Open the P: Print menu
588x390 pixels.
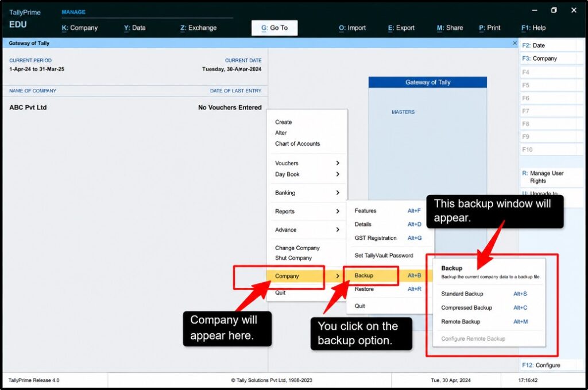490,28
